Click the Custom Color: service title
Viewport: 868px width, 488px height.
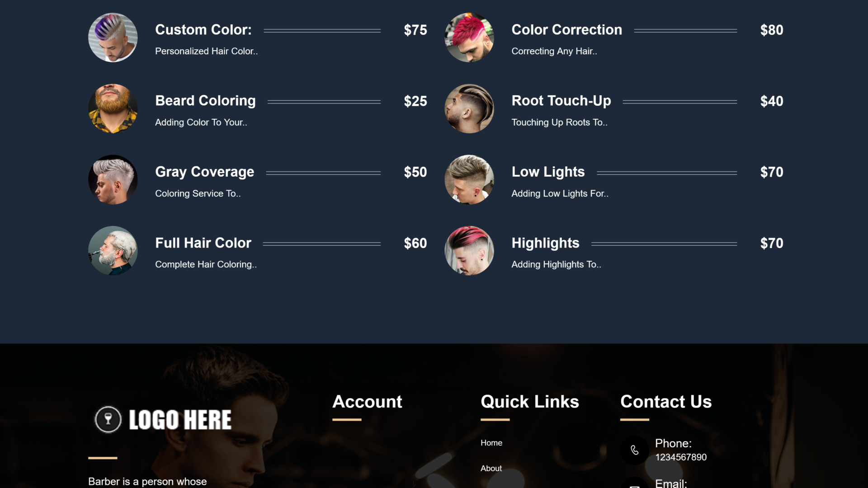coord(203,30)
